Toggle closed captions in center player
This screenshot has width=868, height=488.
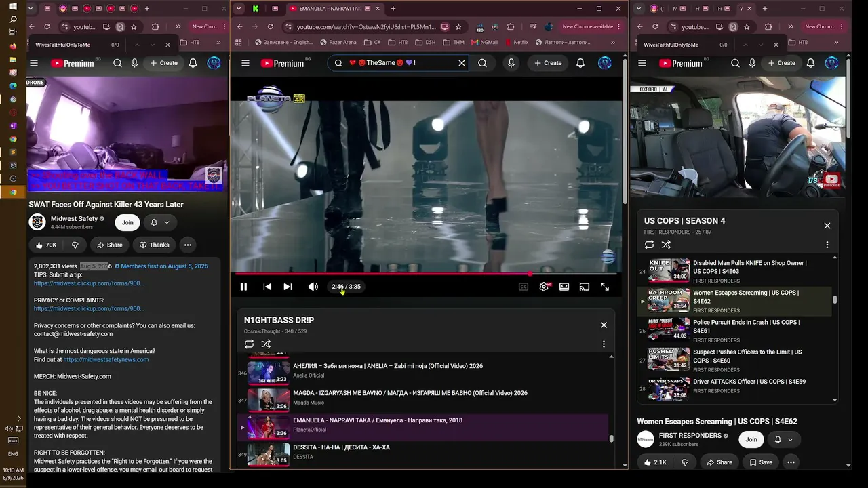[x=524, y=287]
